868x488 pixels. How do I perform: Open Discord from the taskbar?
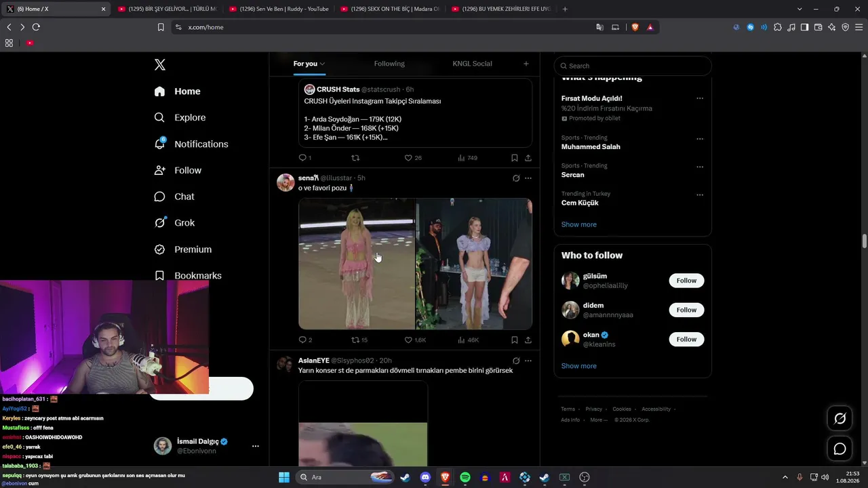[x=425, y=477]
